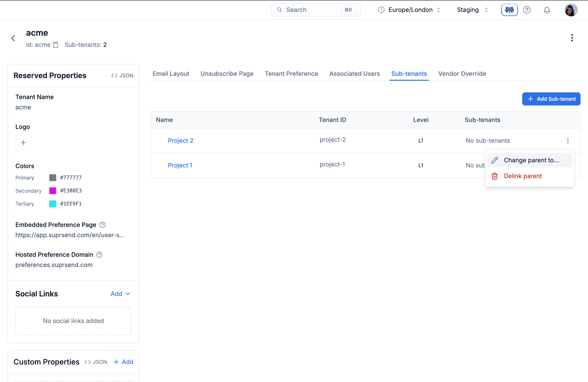Viewport: 588px width, 382px height.
Task: Click the Name column header
Action: coord(164,120)
